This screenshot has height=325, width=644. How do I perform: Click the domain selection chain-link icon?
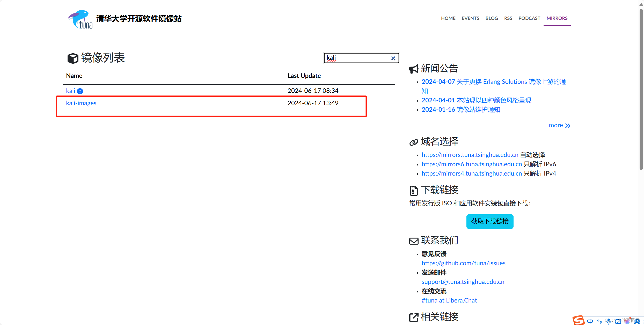(414, 142)
